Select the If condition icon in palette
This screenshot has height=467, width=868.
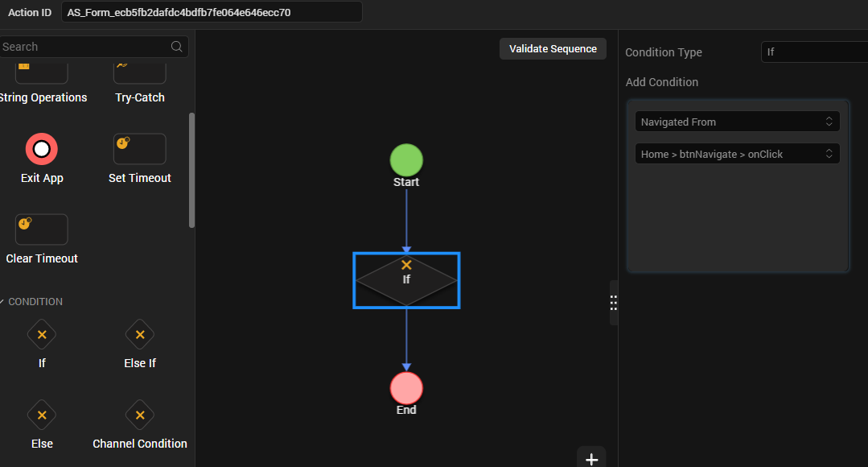tap(42, 335)
